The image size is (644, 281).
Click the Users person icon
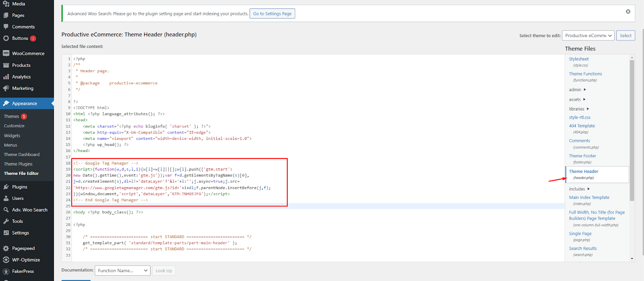pos(6,198)
